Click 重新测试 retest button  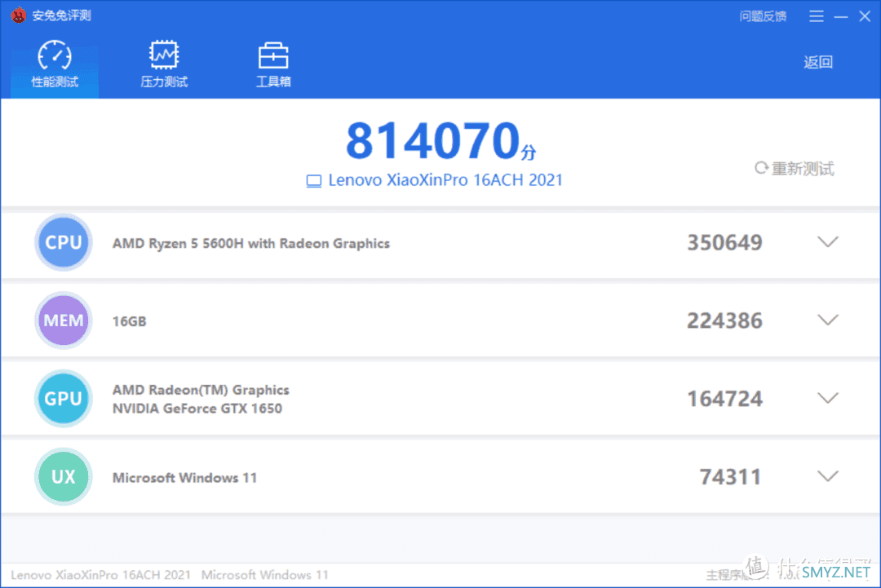pos(795,169)
